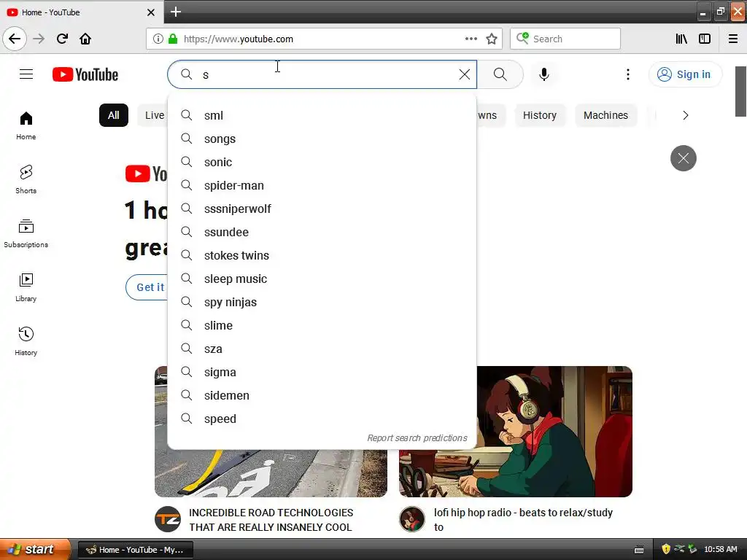The width and height of the screenshot is (747, 560).
Task: Open the INCREDIBLE ROAD TECHNOLOGIES video title
Action: click(x=271, y=519)
